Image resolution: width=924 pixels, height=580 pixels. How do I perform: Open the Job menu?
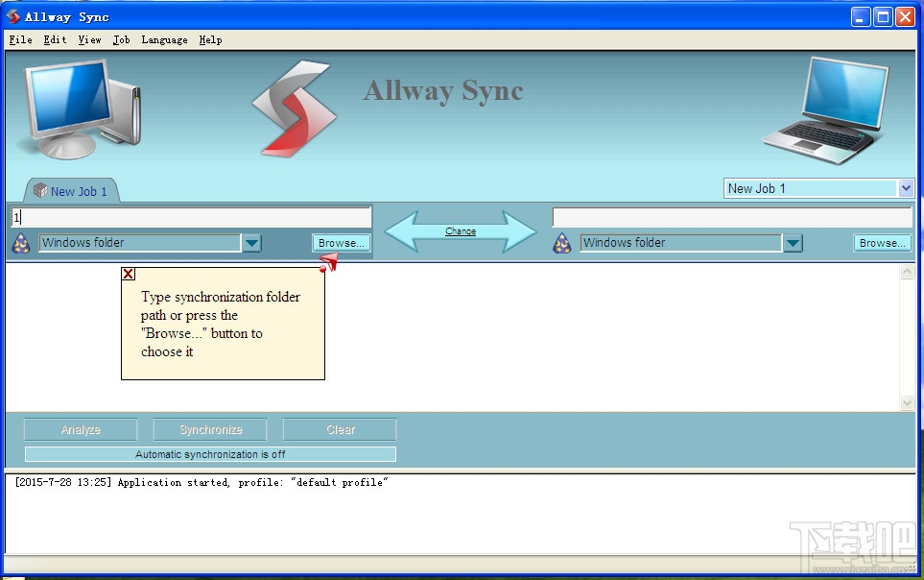(122, 40)
